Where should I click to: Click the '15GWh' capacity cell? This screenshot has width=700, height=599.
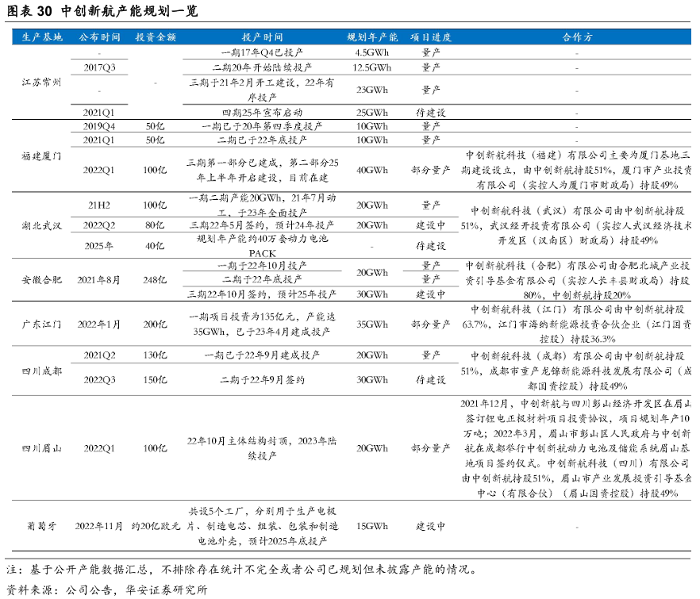372,526
